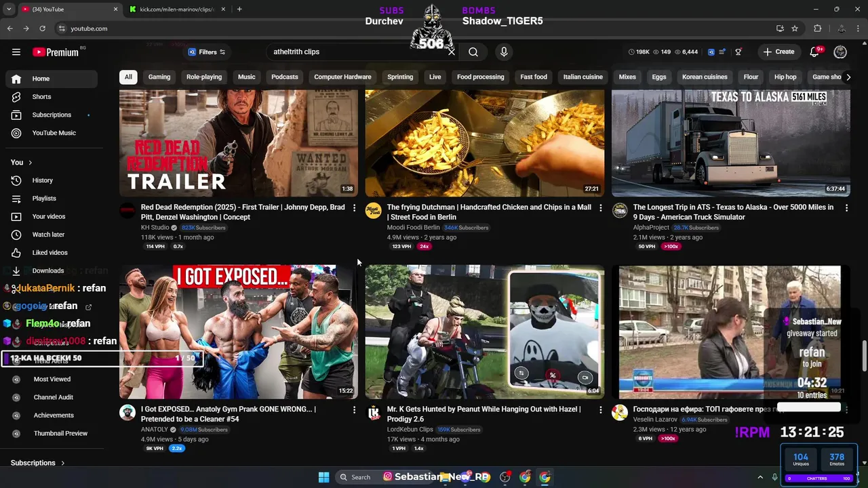Select the Sprinting chip
The image size is (868, 488).
point(400,77)
